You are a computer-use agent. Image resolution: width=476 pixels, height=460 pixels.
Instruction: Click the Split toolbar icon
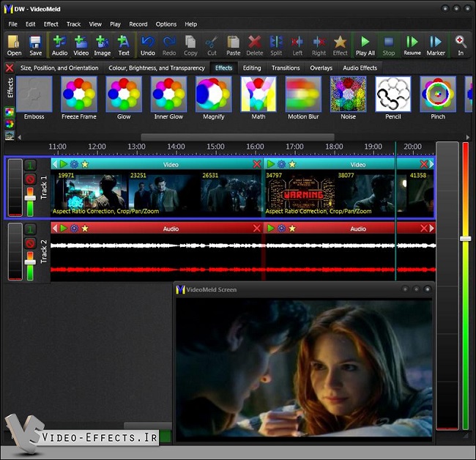pyautogui.click(x=276, y=45)
